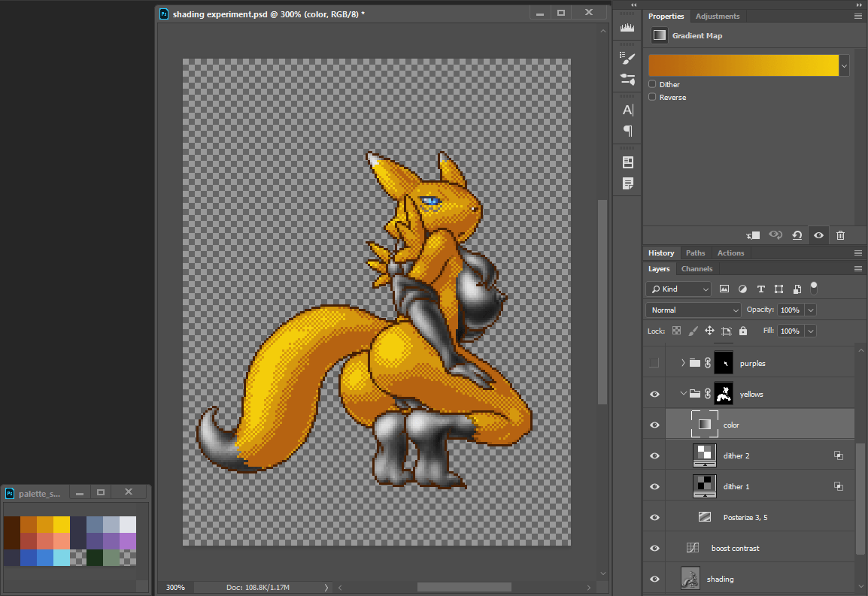Viewport: 868px width, 596px height.
Task: Open the Paragraph panel icon
Action: click(x=627, y=131)
